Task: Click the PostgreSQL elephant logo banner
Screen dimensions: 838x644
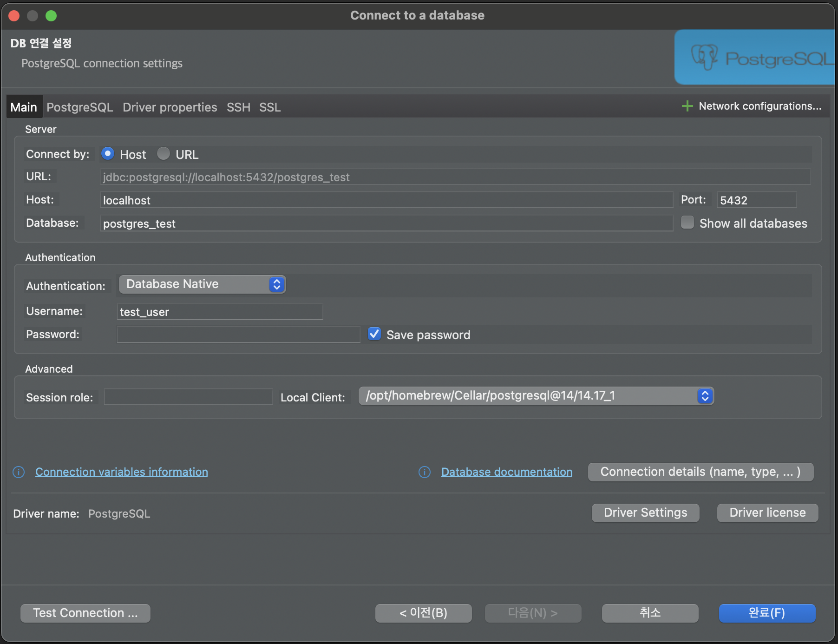Action: click(x=755, y=57)
